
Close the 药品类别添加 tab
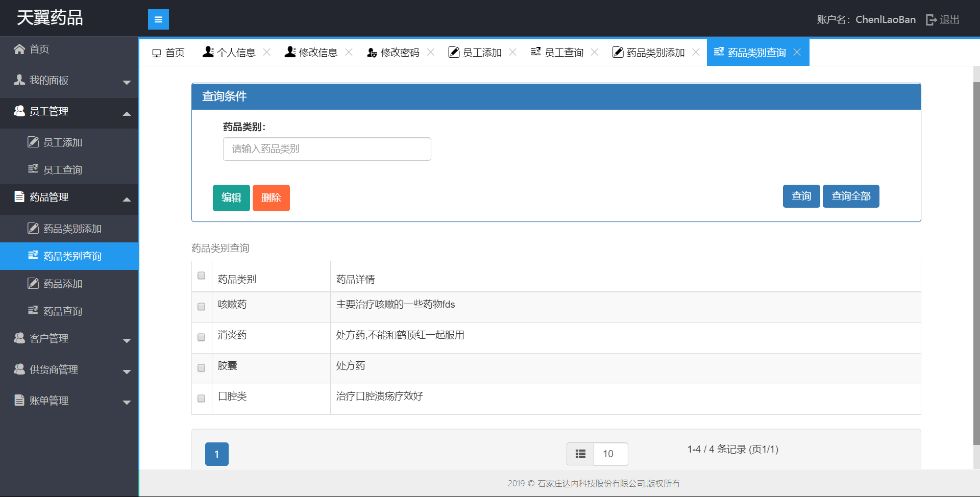coord(696,52)
